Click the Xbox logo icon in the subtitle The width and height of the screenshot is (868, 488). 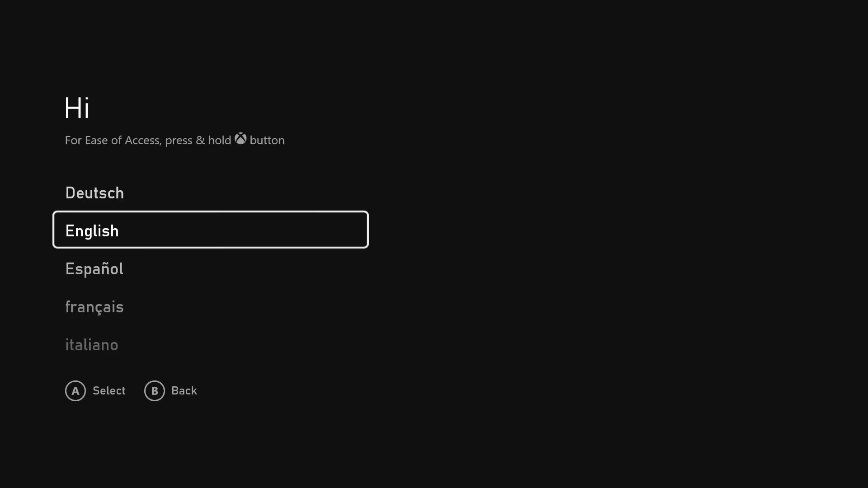coord(241,139)
